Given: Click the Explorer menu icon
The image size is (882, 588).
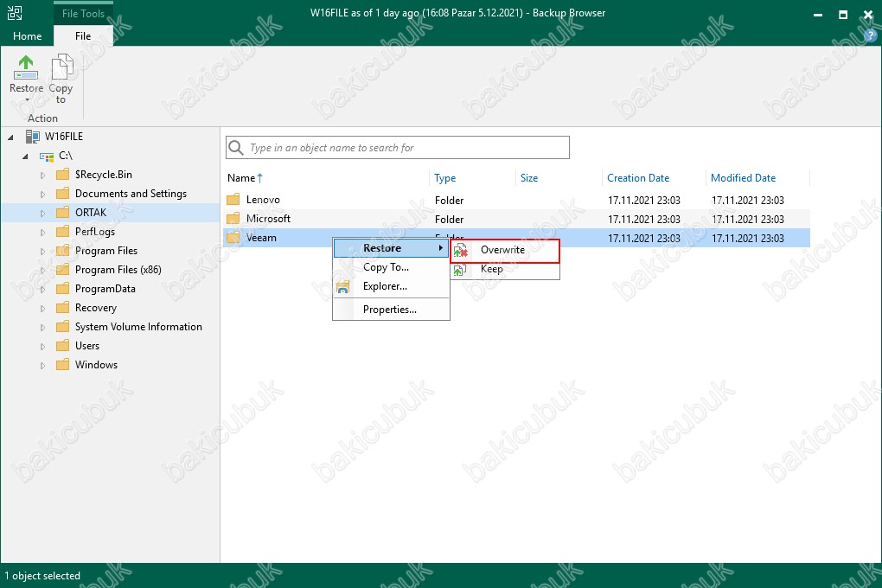Looking at the screenshot, I should (342, 287).
